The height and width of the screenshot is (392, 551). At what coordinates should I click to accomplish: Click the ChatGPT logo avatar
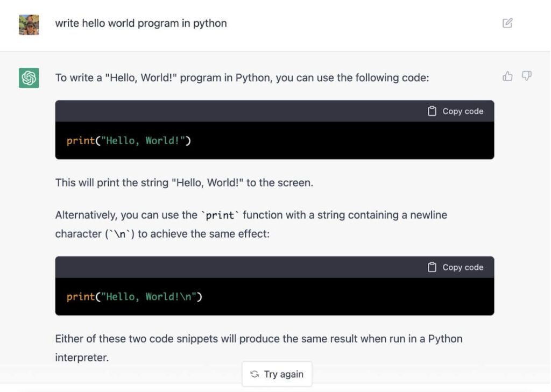pyautogui.click(x=29, y=79)
